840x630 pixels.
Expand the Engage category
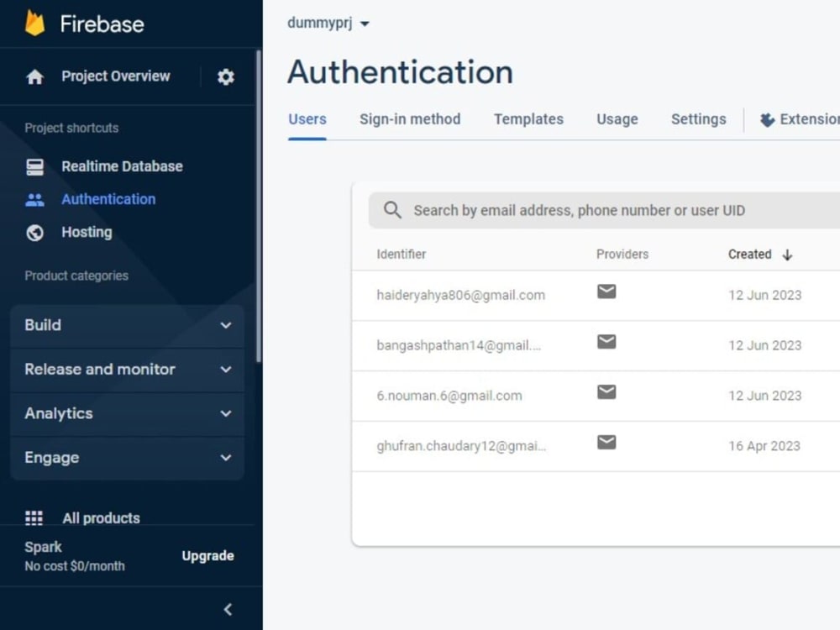point(128,458)
